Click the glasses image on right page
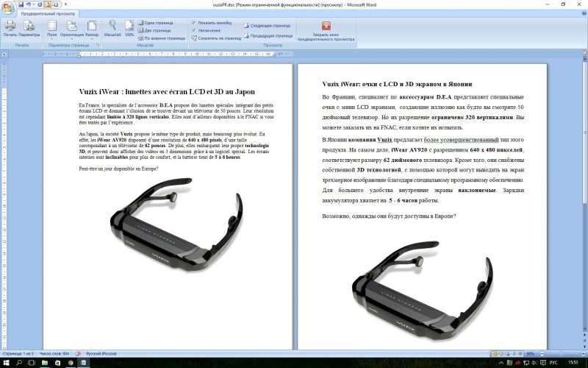588x368 pixels. click(x=422, y=290)
